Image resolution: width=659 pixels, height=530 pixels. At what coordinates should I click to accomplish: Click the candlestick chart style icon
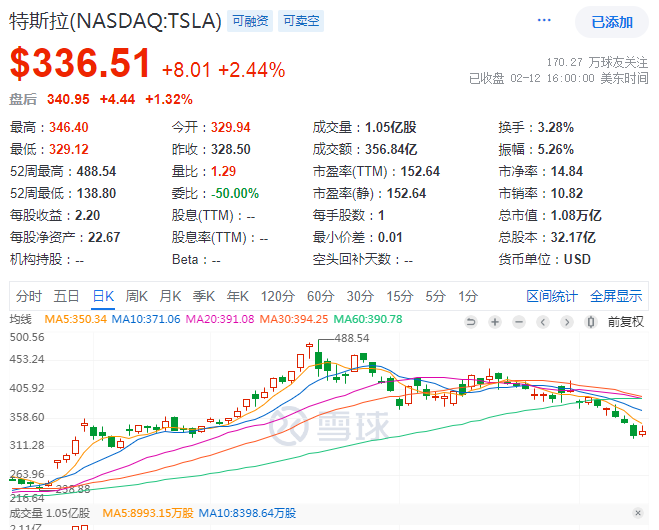(x=591, y=322)
